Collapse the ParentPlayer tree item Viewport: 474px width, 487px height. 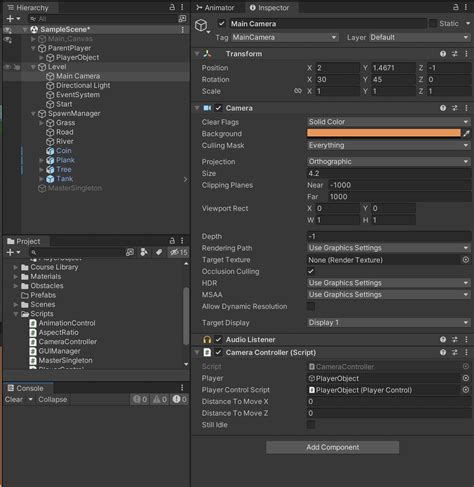click(x=33, y=48)
